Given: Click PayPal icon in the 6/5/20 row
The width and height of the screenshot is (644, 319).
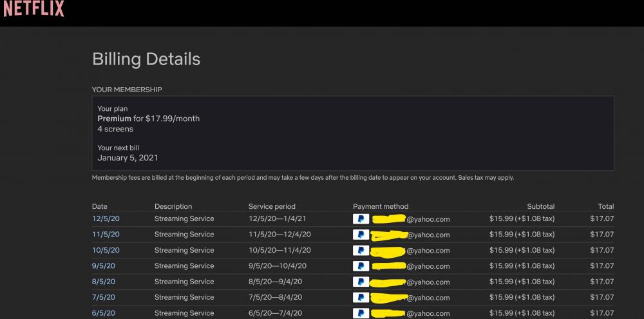Looking at the screenshot, I should click(x=361, y=313).
